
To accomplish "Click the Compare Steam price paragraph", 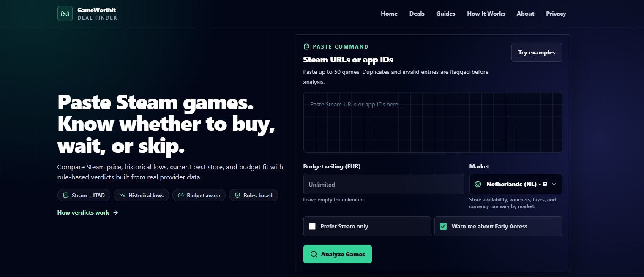I will pyautogui.click(x=170, y=172).
